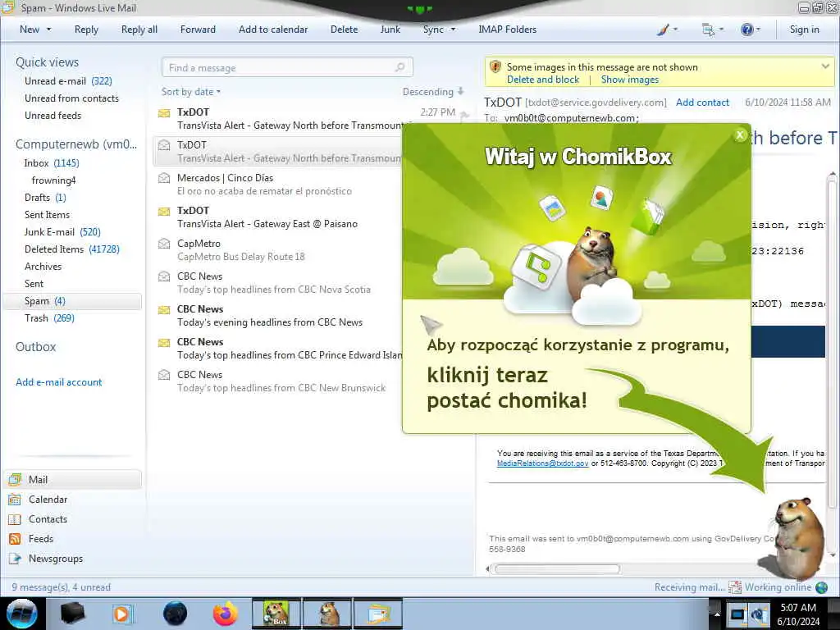Select the frowning4 subfolder
Viewport: 840px width, 630px height.
pyautogui.click(x=53, y=180)
